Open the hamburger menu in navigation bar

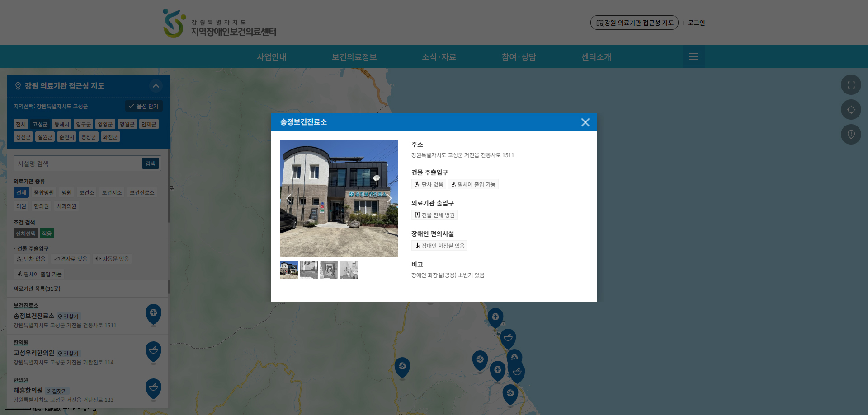point(693,57)
